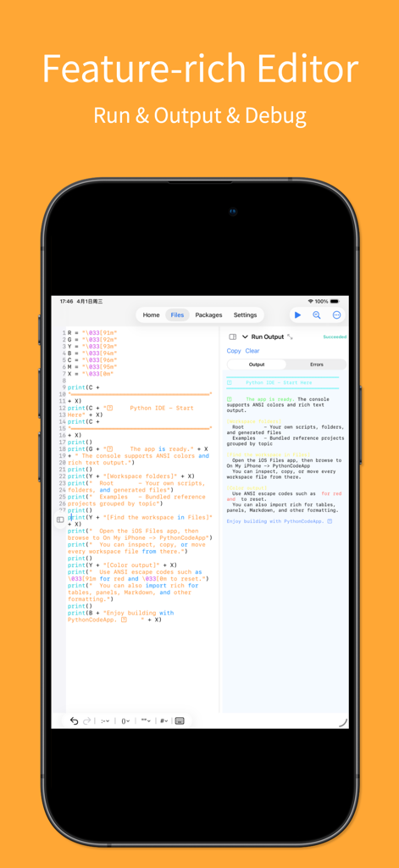Click code line 'X = "\033[0m"'
The width and height of the screenshot is (399, 868).
click(91, 374)
